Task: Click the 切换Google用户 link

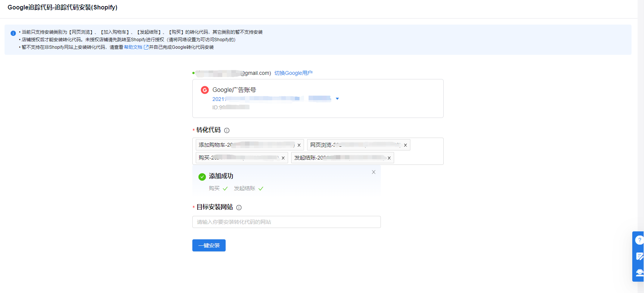Action: (293, 73)
